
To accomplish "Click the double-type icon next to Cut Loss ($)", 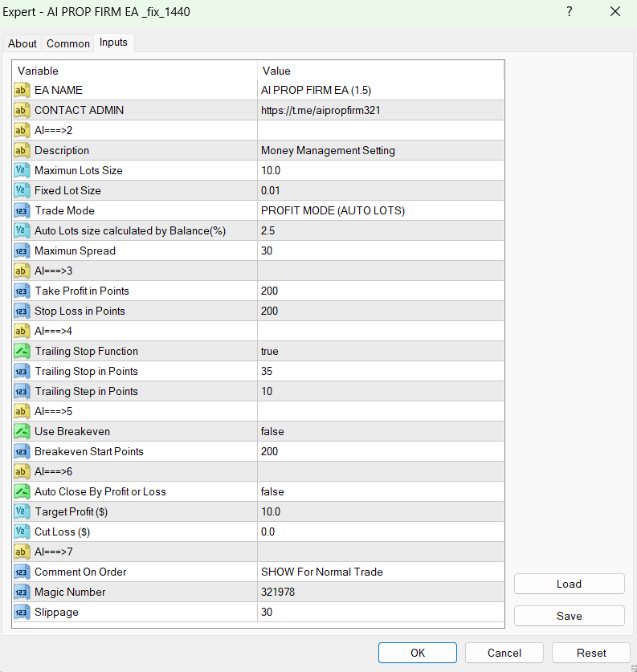I will (22, 531).
